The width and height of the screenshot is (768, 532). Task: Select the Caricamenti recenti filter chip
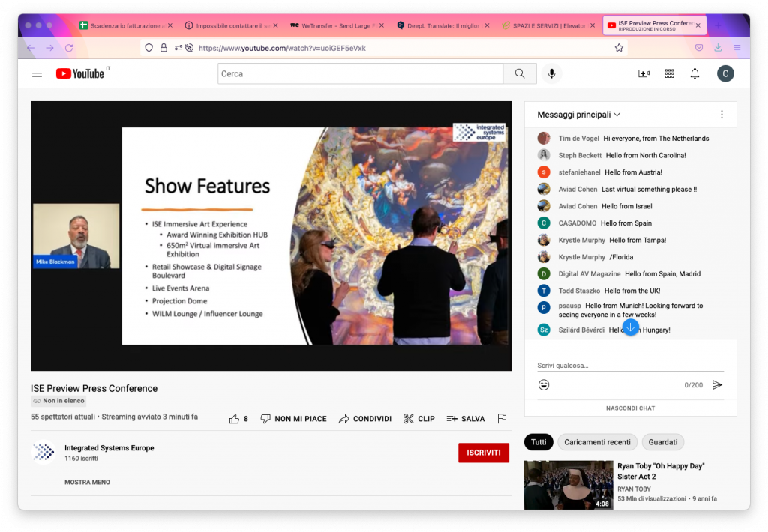[x=597, y=442]
